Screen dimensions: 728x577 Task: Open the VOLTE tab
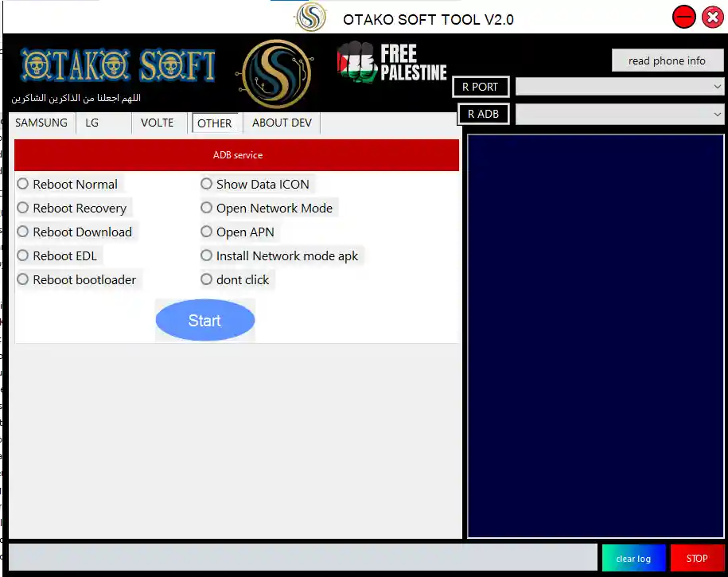[157, 123]
